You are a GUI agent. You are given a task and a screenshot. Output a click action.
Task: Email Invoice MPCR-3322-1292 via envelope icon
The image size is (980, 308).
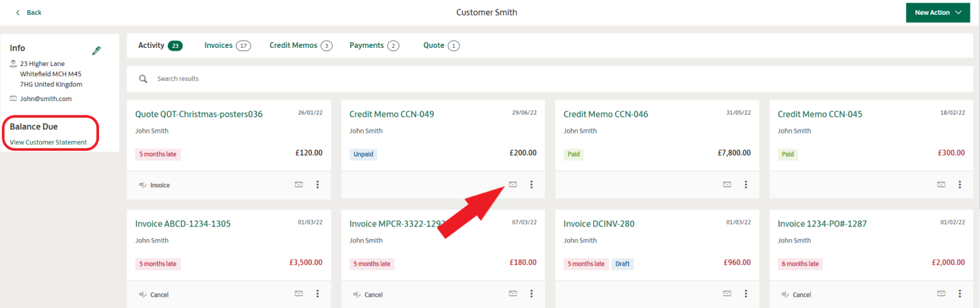(x=513, y=293)
